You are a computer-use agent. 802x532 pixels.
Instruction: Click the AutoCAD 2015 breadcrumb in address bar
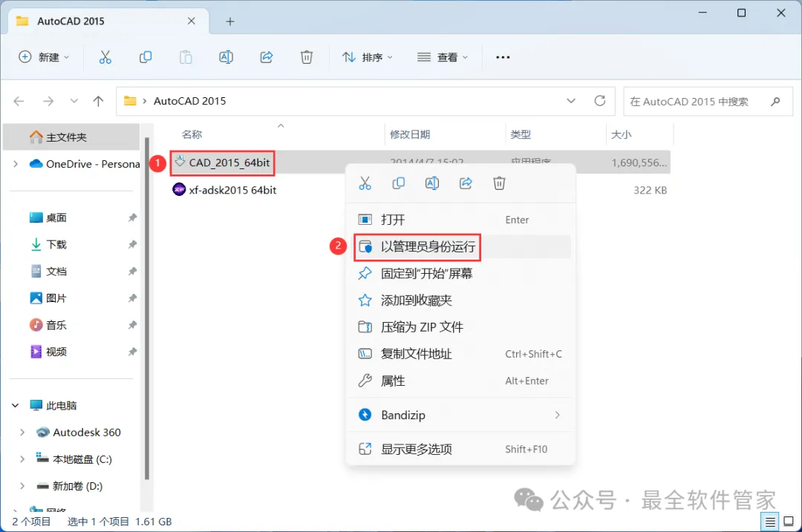190,101
